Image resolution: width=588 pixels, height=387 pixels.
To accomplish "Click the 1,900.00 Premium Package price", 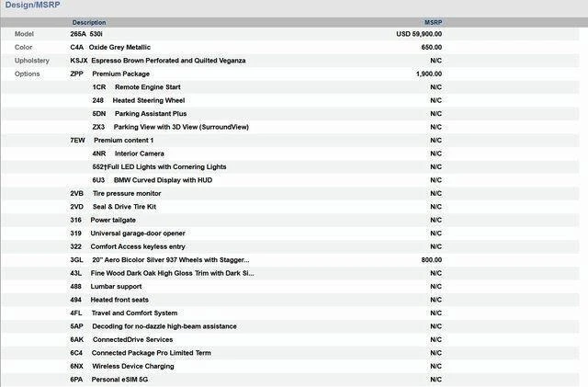I will (x=428, y=74).
